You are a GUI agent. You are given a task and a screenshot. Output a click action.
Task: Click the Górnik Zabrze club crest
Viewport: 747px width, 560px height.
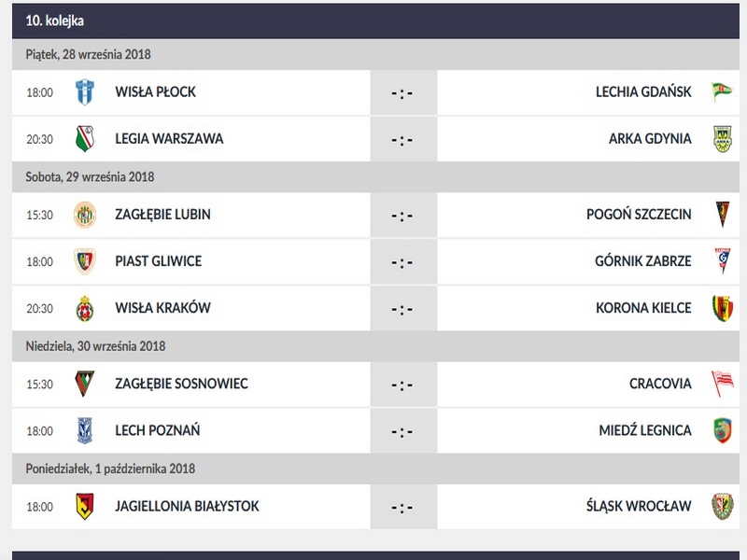tap(722, 261)
